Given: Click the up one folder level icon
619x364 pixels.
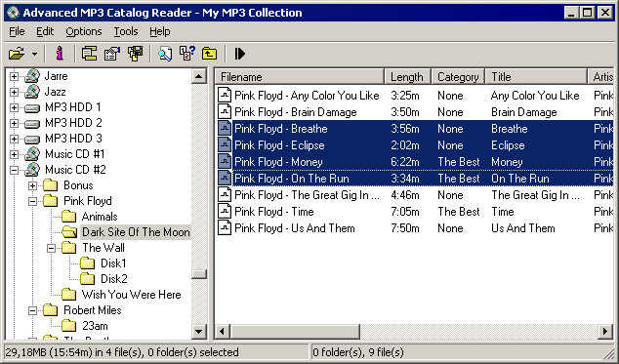Looking at the screenshot, I should click(210, 54).
